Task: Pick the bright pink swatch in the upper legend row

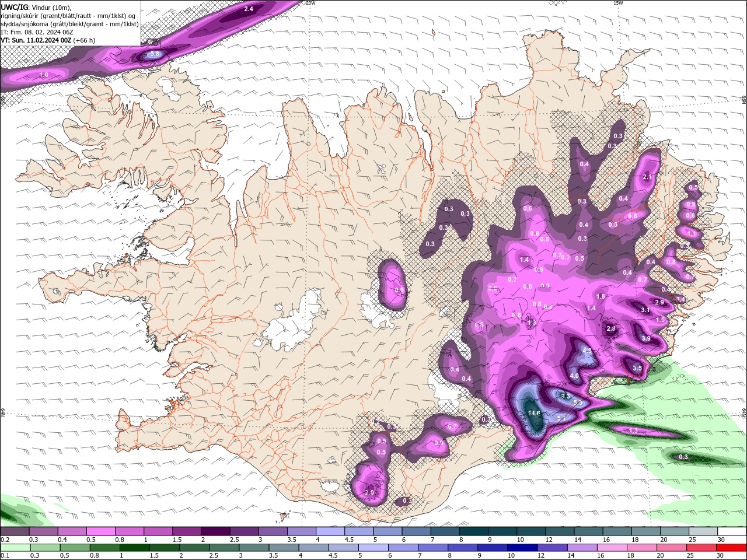Action: [x=100, y=531]
